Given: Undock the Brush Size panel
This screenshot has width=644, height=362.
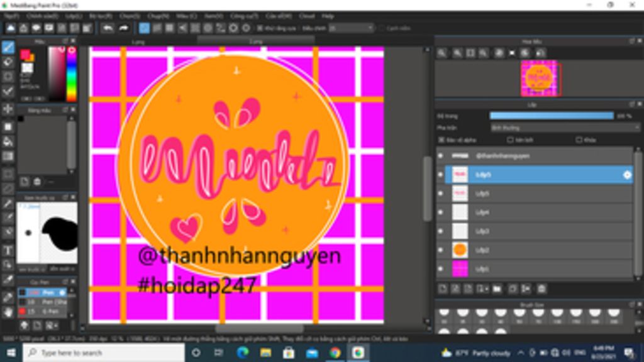Looking at the screenshot, I should point(631,304).
